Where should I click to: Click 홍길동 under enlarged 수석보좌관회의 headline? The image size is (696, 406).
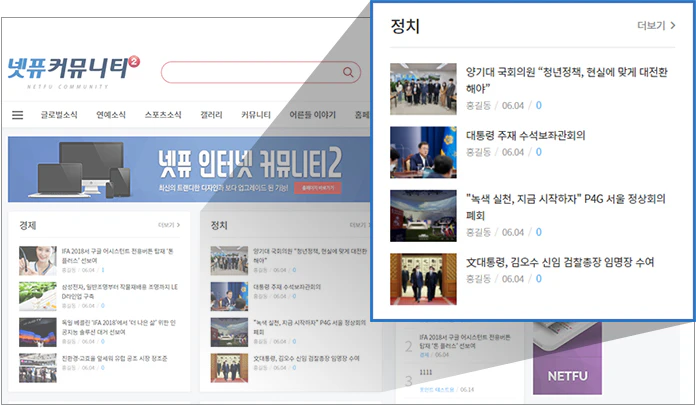point(478,152)
